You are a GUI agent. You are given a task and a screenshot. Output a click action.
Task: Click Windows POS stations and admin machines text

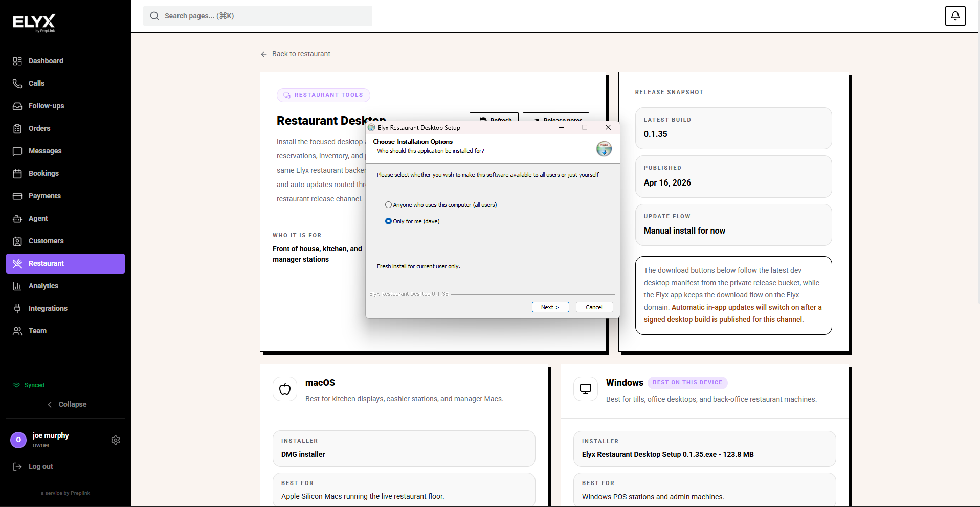click(653, 497)
